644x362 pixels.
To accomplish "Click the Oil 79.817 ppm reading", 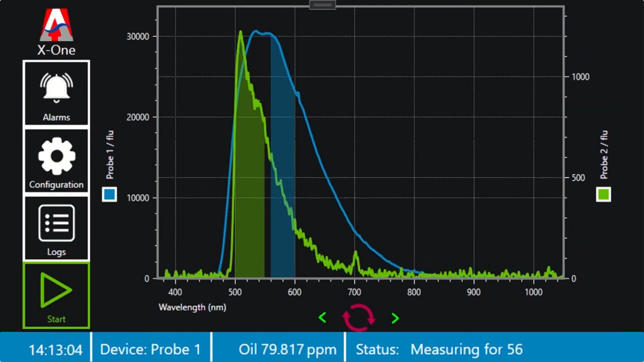I will (x=287, y=349).
